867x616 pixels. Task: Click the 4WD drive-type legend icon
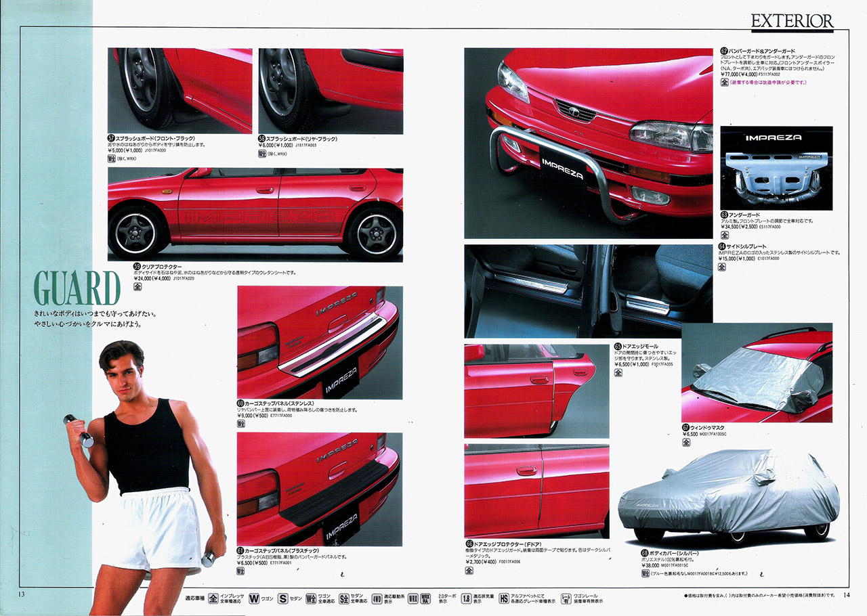point(377,599)
